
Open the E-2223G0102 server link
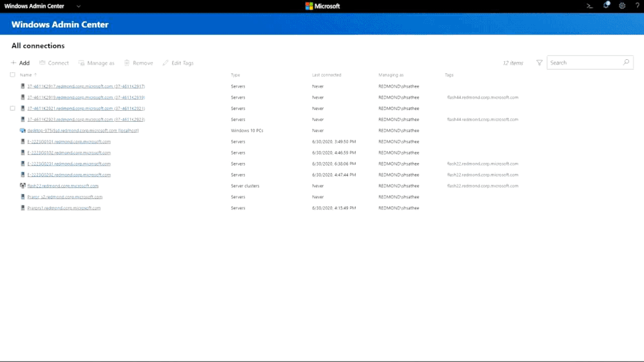coord(69,153)
